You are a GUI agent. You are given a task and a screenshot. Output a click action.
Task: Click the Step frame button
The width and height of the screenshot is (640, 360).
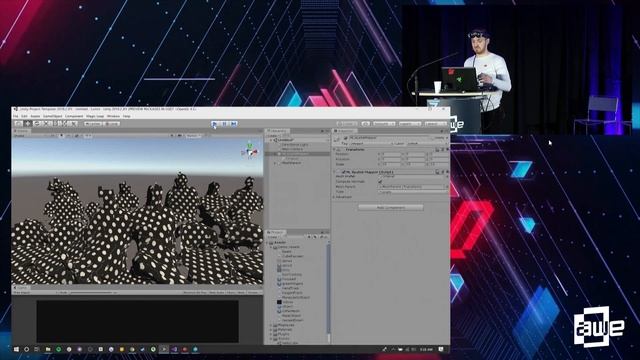point(233,124)
